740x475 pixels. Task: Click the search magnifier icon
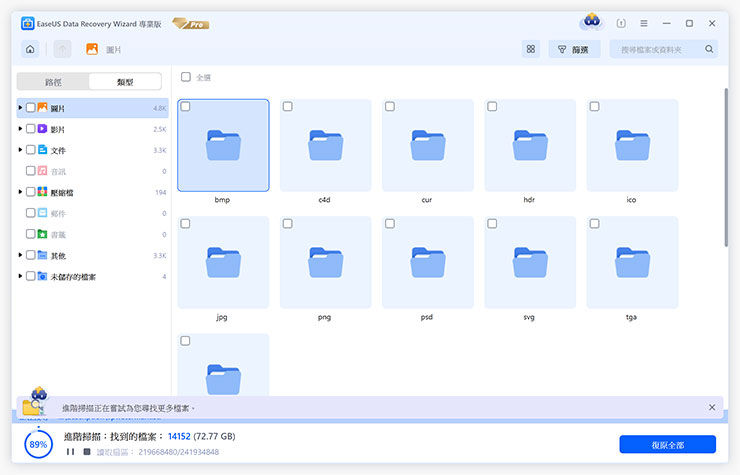710,49
